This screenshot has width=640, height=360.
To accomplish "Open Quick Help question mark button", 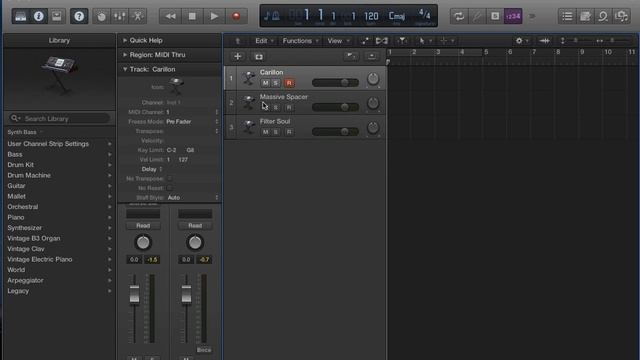I will point(79,16).
